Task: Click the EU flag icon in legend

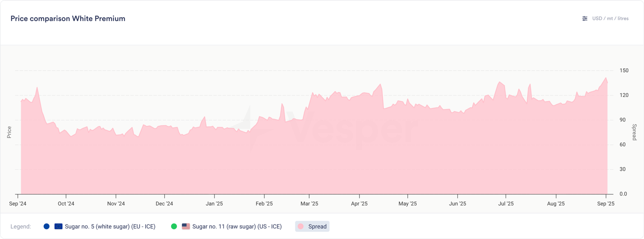Action: [x=58, y=227]
